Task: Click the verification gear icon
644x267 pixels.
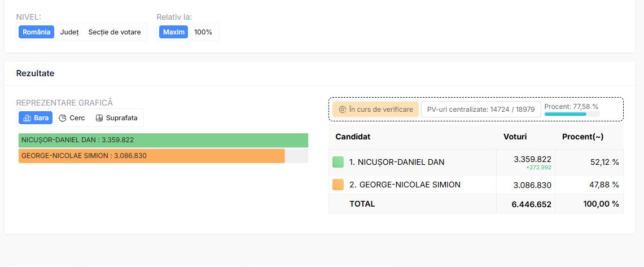Action: (342, 110)
